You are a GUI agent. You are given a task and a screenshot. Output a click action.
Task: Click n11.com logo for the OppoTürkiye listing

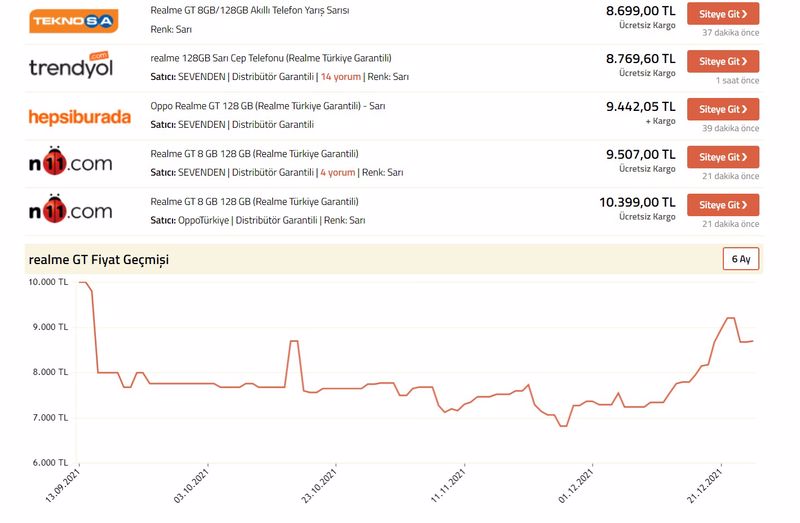click(71, 210)
